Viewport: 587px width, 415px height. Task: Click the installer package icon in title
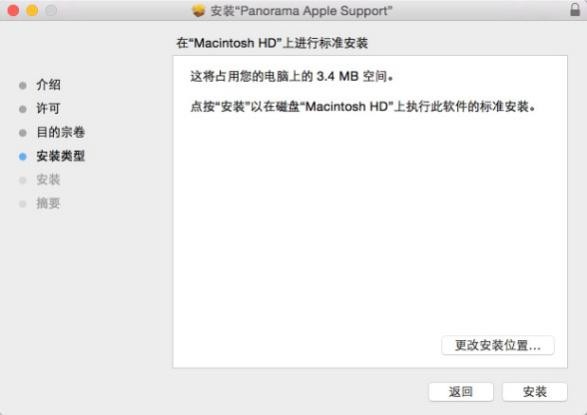coord(198,10)
